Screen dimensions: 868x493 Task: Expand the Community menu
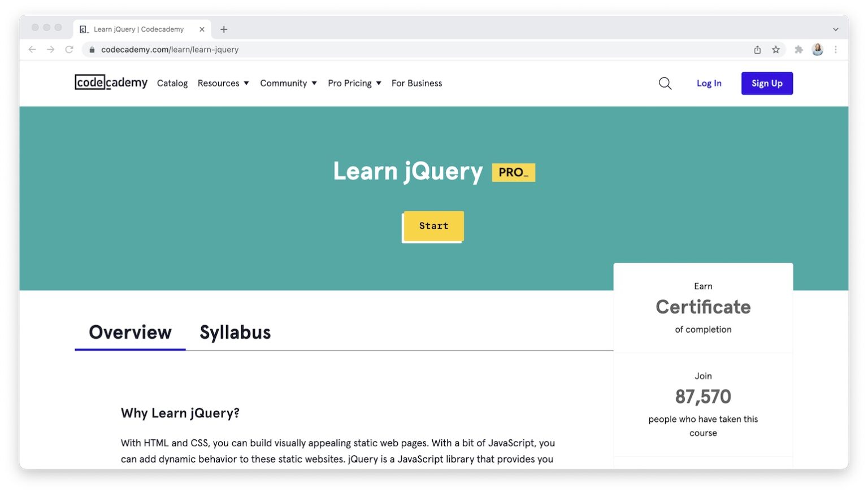point(288,83)
